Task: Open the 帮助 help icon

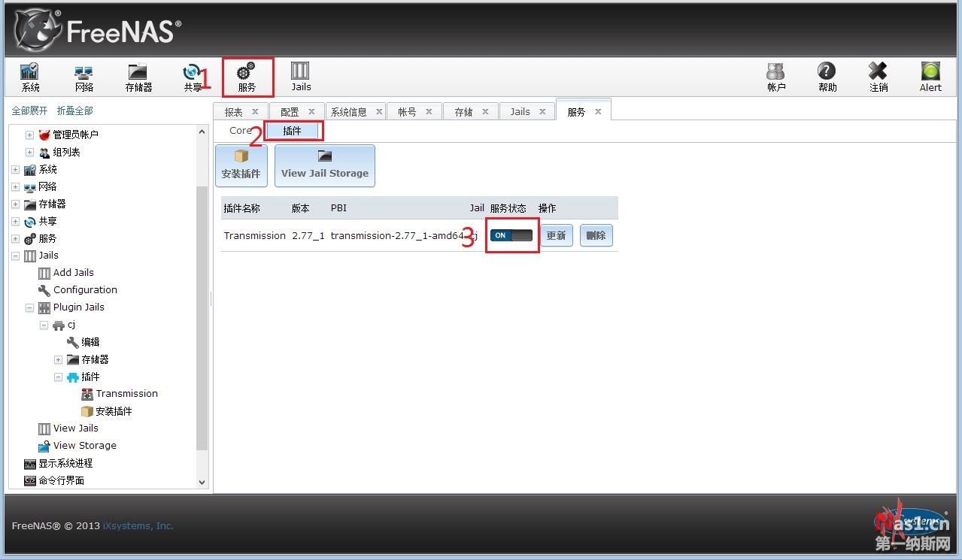Action: (x=827, y=77)
